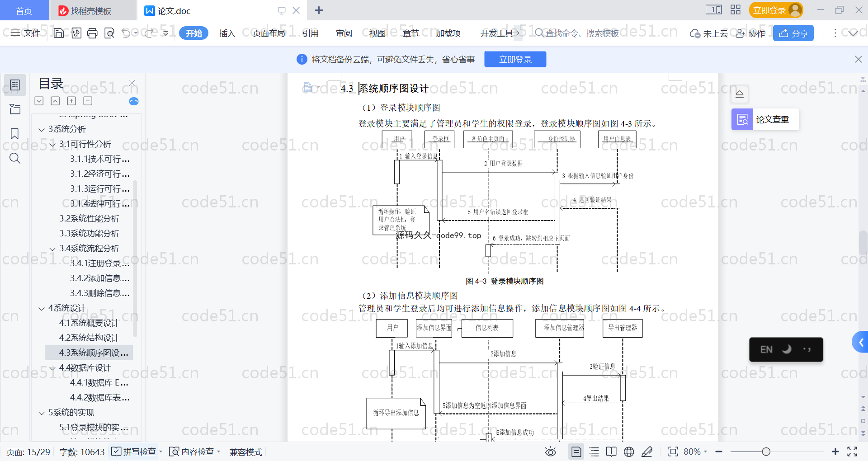Click the smart TOC blue icon

point(134,101)
